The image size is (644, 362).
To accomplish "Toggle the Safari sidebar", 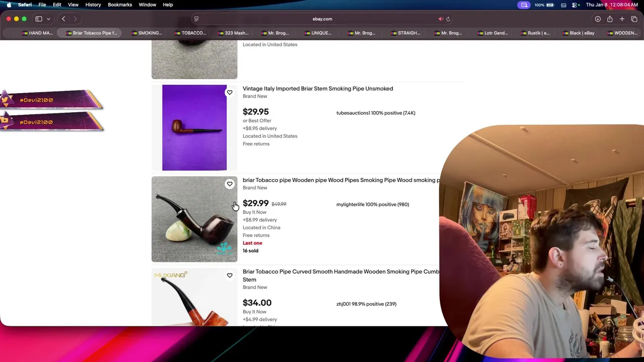I will click(39, 19).
